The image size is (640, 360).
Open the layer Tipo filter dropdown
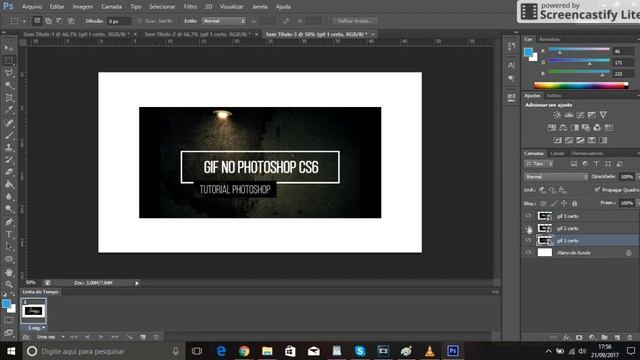pyautogui.click(x=539, y=164)
